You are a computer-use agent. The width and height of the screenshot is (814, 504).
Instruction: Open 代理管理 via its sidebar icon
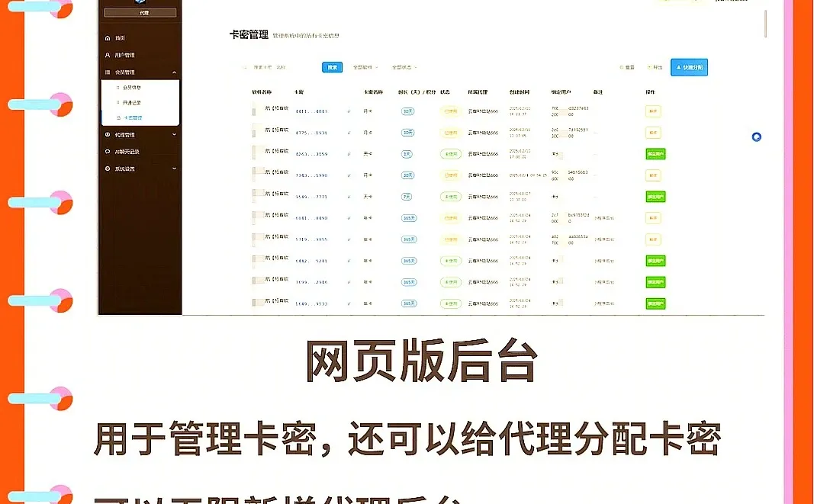108,135
